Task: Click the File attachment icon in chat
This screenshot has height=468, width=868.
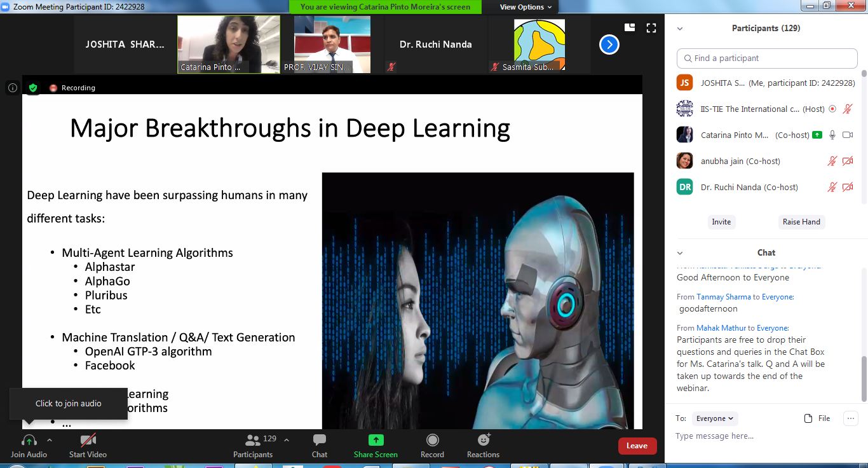Action: click(x=808, y=418)
